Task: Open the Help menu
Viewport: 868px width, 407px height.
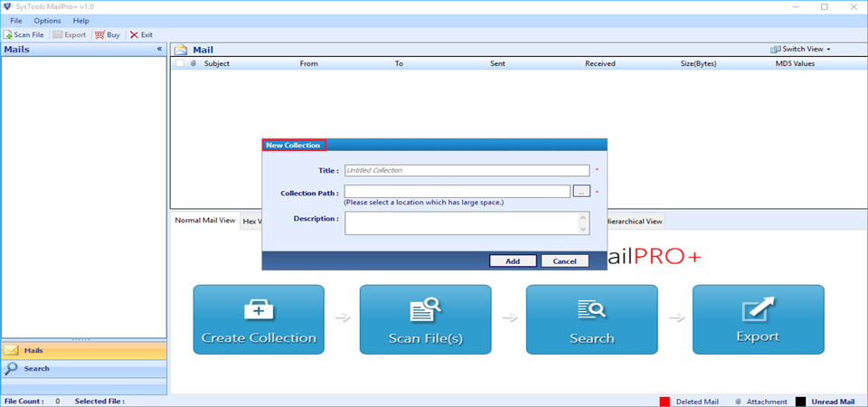Action: [x=80, y=21]
